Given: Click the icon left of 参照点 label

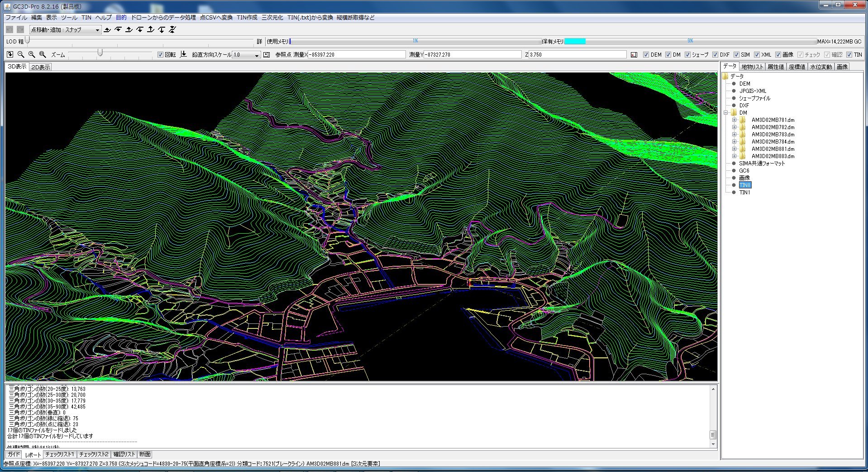Looking at the screenshot, I should (x=267, y=55).
